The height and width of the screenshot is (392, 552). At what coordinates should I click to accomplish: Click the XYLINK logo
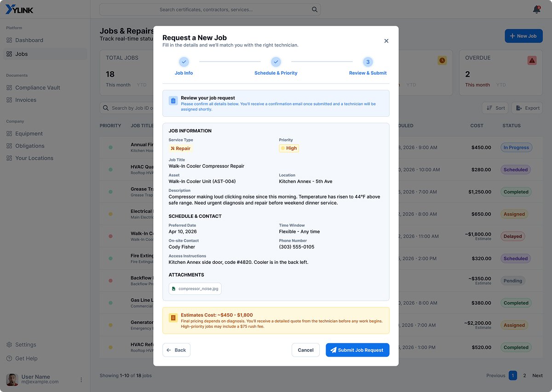tap(19, 10)
